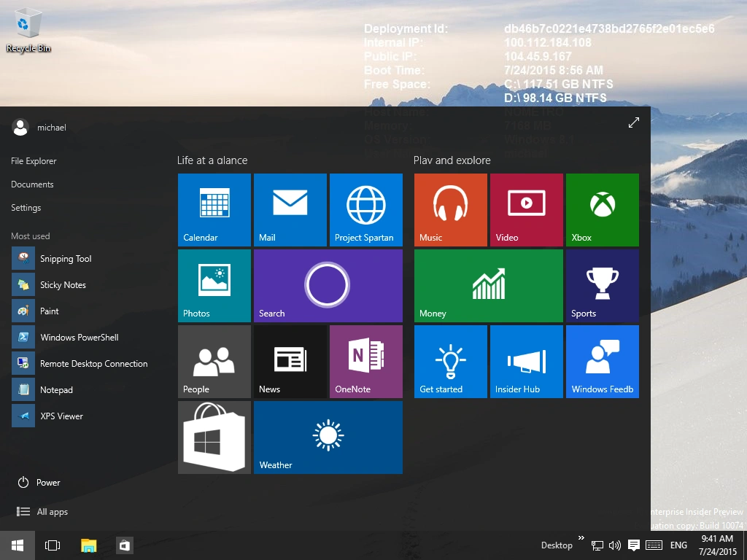Expand the Desktop toolbar chevron

581,539
